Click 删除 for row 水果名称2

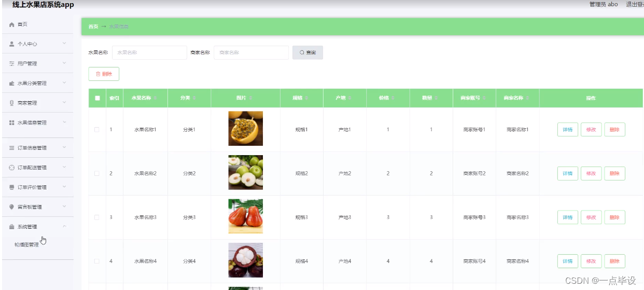pos(614,173)
